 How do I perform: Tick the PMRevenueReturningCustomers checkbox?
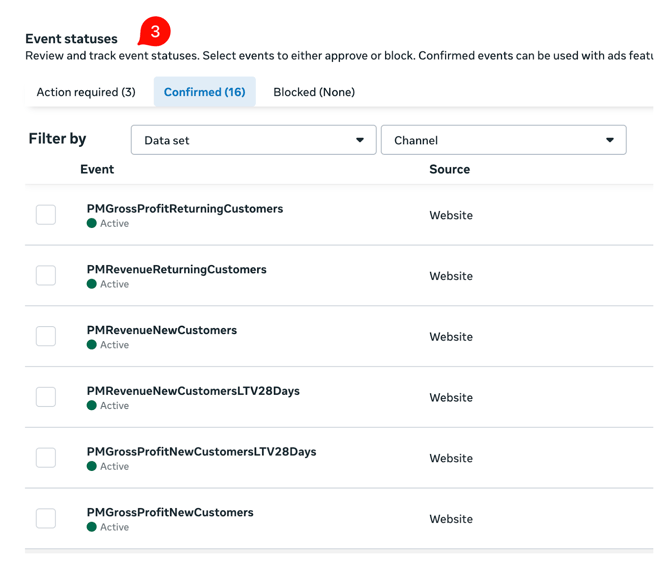pyautogui.click(x=46, y=276)
